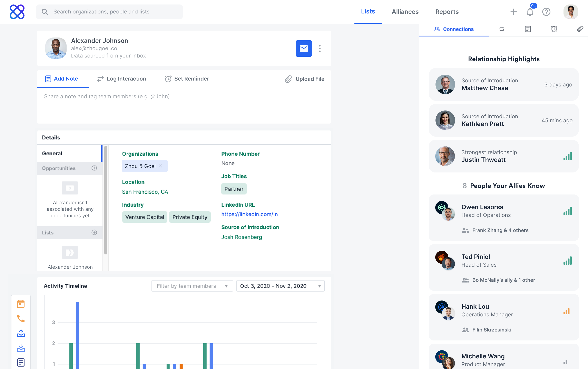Open the Filter by team members dropdown

coord(192,286)
